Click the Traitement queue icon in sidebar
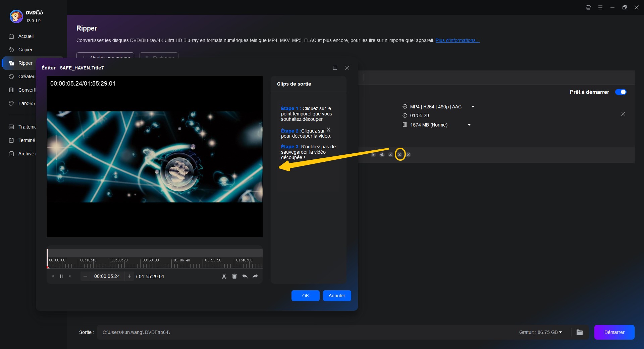 tap(11, 127)
